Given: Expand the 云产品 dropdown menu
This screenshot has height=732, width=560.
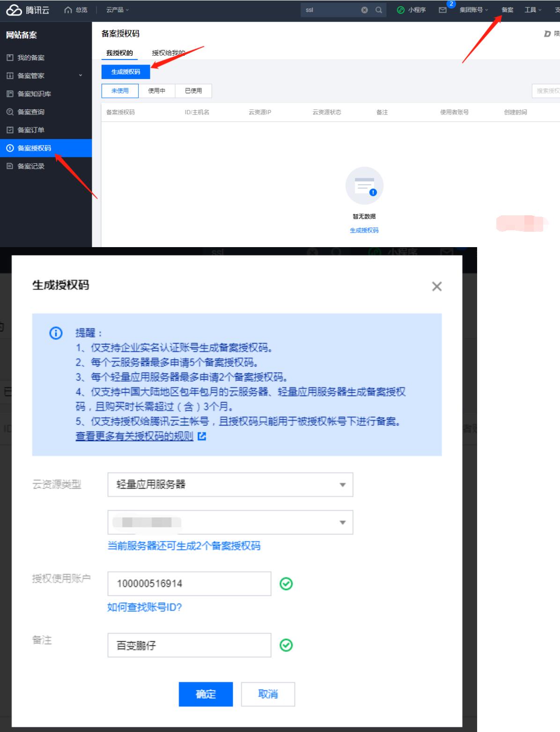Looking at the screenshot, I should 117,10.
